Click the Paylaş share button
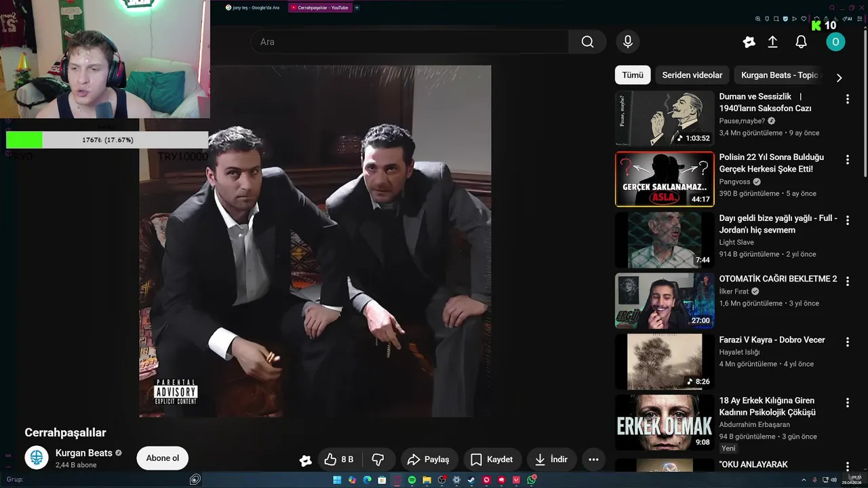The height and width of the screenshot is (488, 868). coord(428,460)
